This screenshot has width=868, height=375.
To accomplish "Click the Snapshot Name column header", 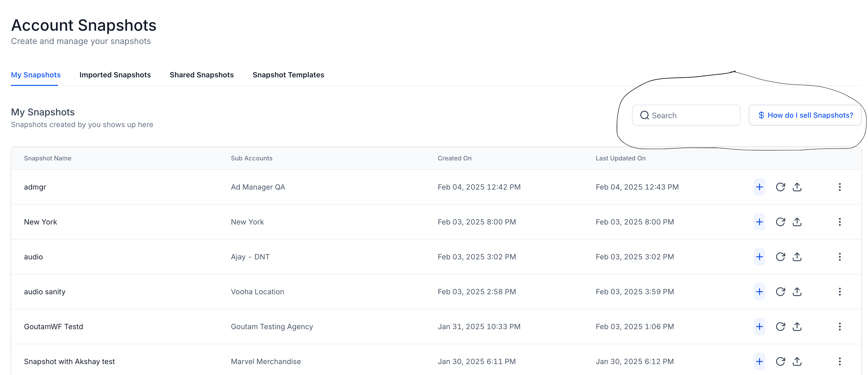I will 47,158.
